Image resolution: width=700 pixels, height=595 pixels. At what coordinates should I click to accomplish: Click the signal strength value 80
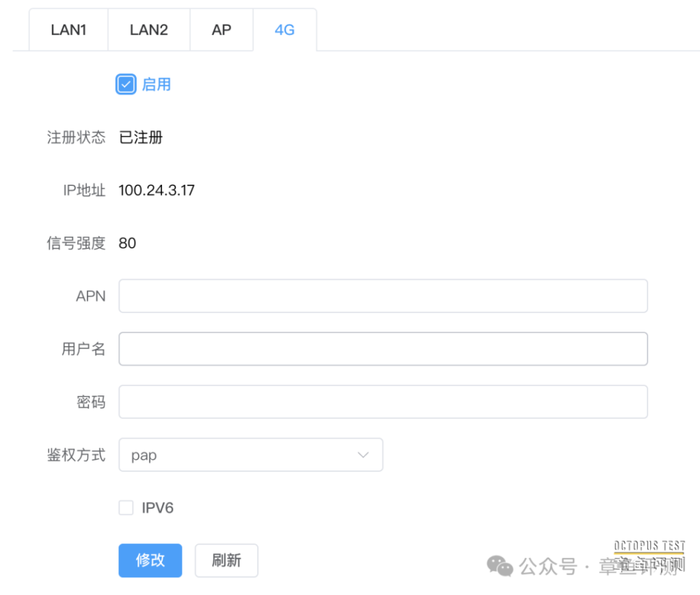tap(127, 243)
